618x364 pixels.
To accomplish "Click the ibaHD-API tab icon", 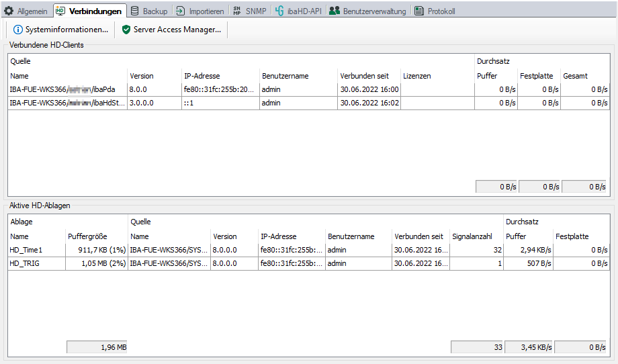I will click(279, 11).
